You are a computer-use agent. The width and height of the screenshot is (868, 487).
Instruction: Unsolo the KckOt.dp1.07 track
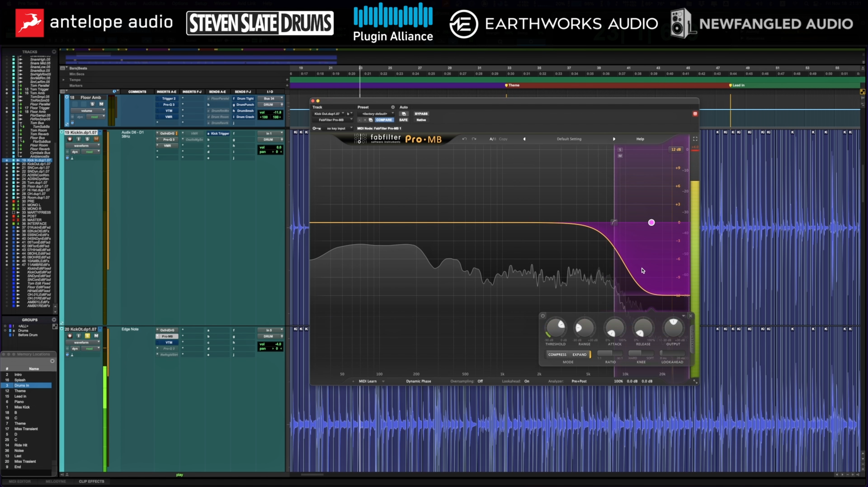coord(87,336)
